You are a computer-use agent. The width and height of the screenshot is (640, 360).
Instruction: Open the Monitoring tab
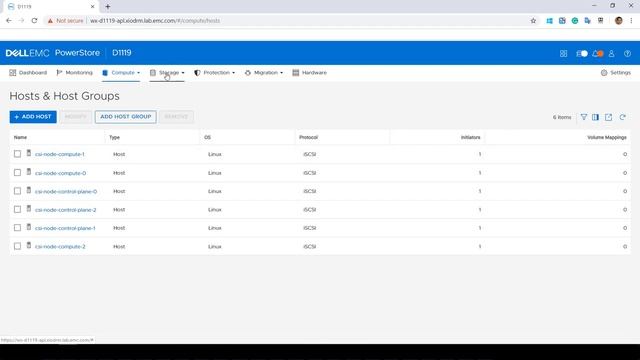(74, 73)
